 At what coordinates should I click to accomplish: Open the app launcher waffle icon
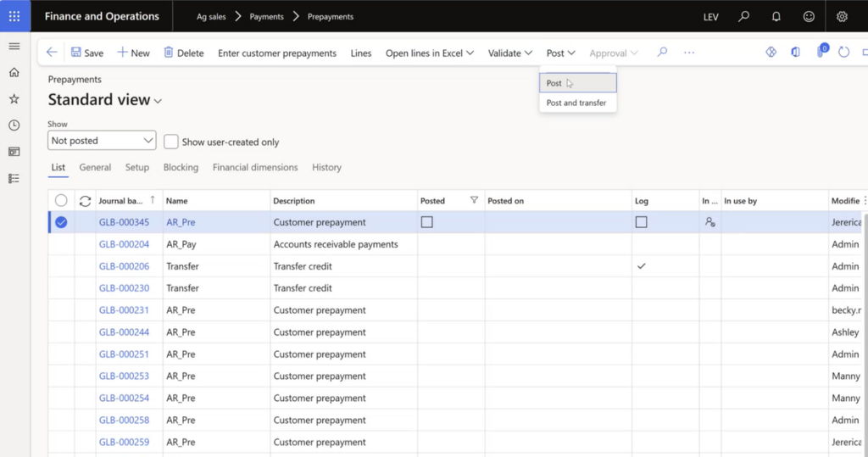[14, 16]
